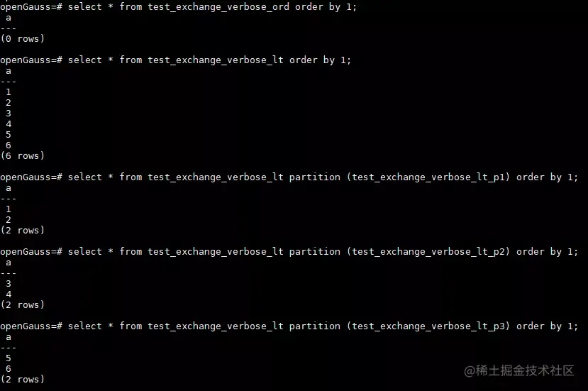Image resolution: width=588 pixels, height=391 pixels.
Task: Click the openGauss=# prompt of p2 query
Action: [31, 252]
